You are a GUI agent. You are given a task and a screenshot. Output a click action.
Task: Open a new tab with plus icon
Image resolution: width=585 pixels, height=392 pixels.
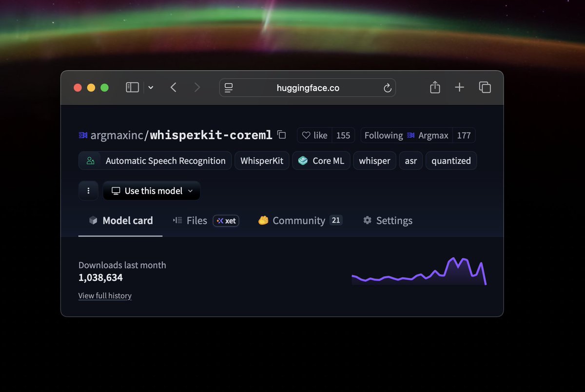coord(459,88)
